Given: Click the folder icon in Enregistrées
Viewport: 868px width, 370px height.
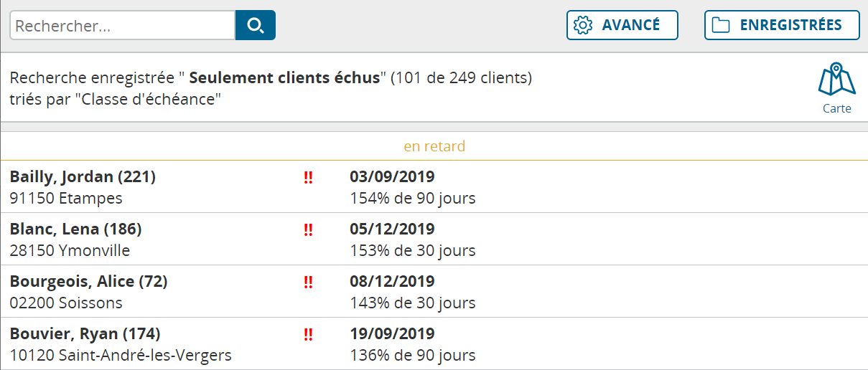Looking at the screenshot, I should (721, 25).
